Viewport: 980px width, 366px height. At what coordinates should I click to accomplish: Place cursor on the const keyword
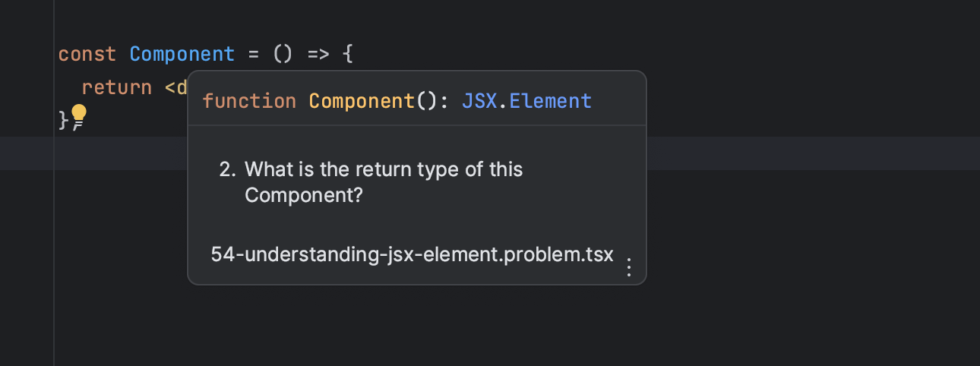click(87, 55)
